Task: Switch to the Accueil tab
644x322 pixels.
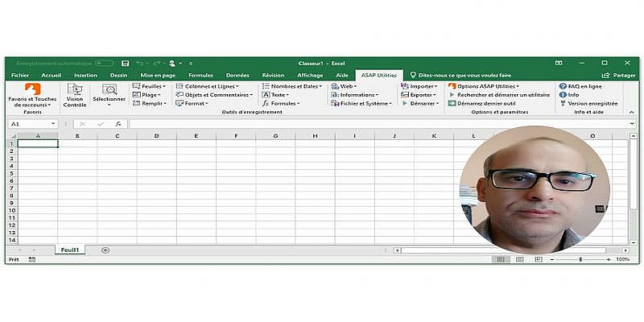Action: [x=52, y=75]
